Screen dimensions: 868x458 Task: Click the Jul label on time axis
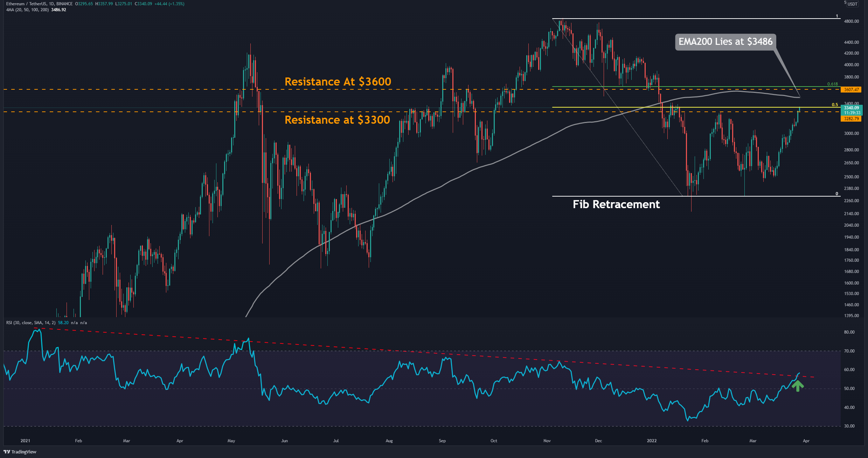tap(336, 441)
